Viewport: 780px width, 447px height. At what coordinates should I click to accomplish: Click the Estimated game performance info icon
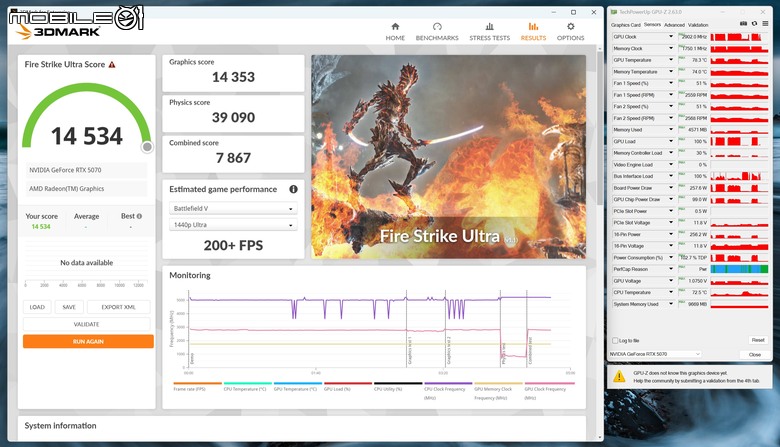click(x=293, y=189)
